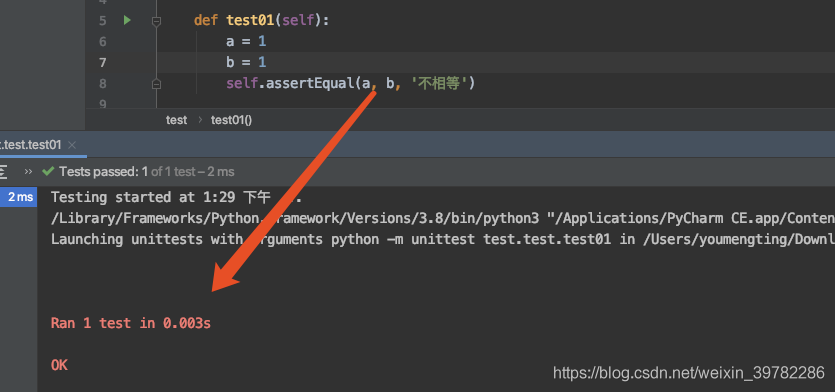The width and height of the screenshot is (835, 392).
Task: Click the 'test' class breadcrumb
Action: coord(176,120)
